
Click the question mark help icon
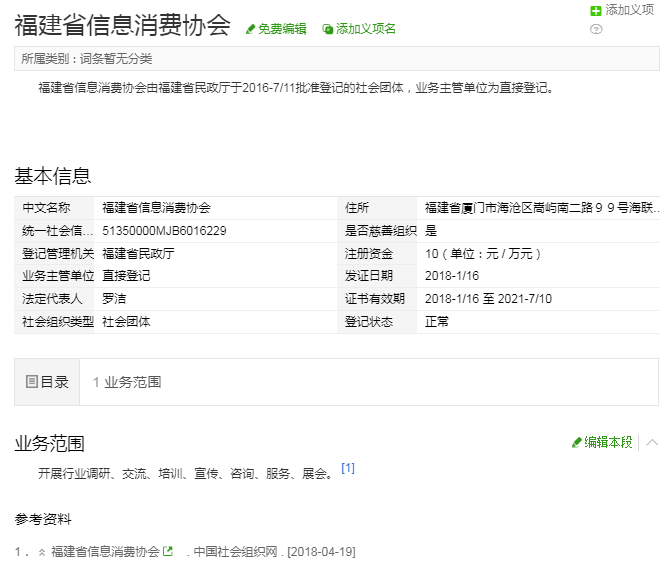[596, 29]
